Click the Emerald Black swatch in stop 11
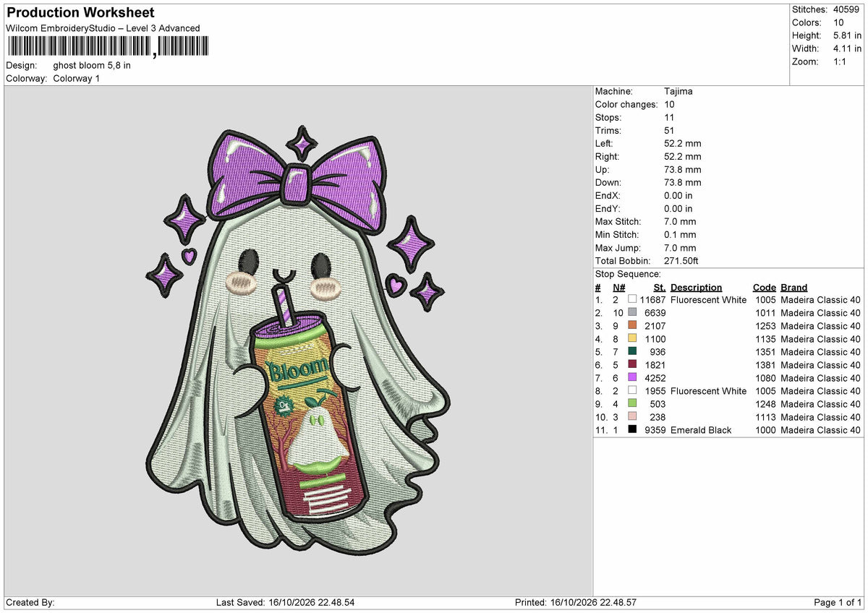 632,429
